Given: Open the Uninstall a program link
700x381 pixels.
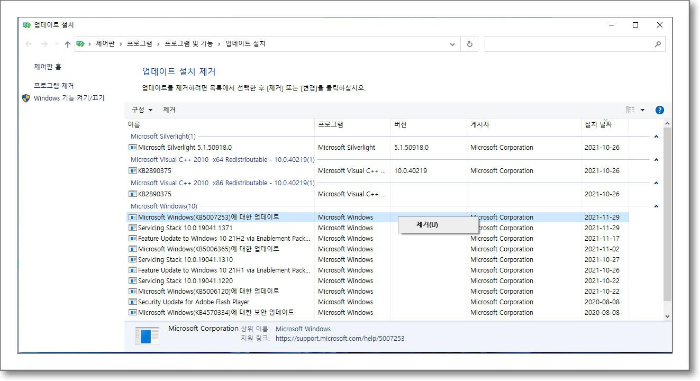Looking at the screenshot, I should click(x=54, y=86).
